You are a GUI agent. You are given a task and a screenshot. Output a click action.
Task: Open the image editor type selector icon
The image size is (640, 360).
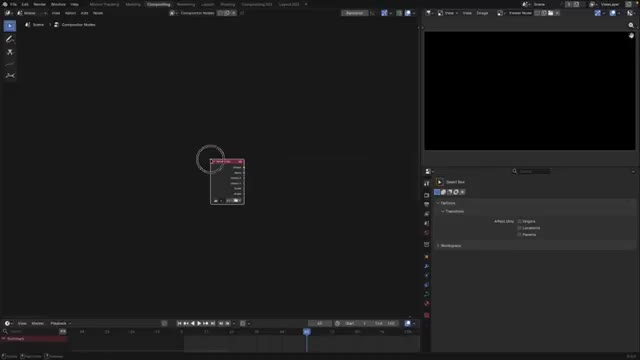(x=429, y=13)
